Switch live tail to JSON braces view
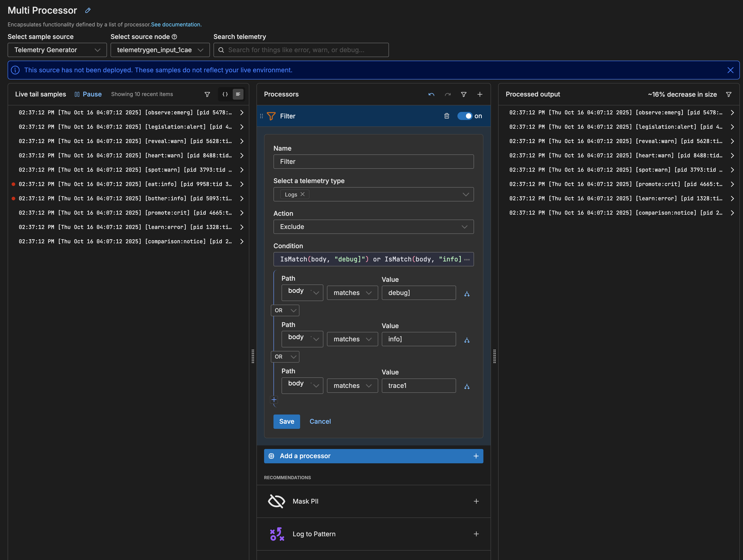 click(225, 94)
